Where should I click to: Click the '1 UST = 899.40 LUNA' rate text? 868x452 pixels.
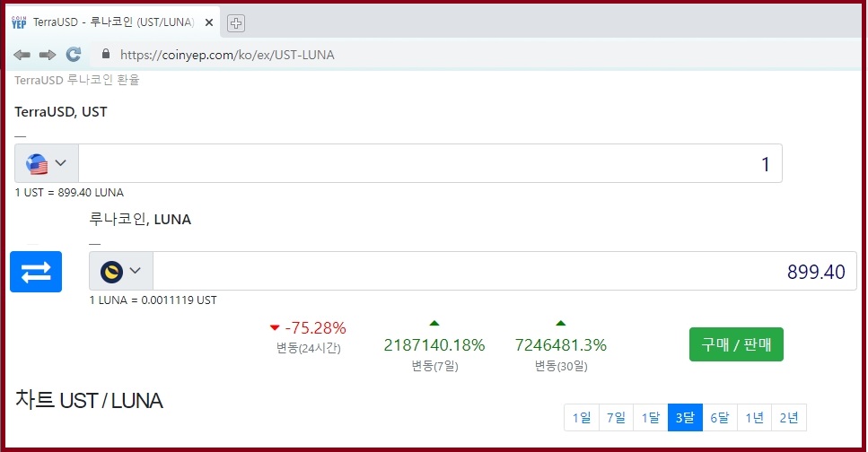(69, 193)
